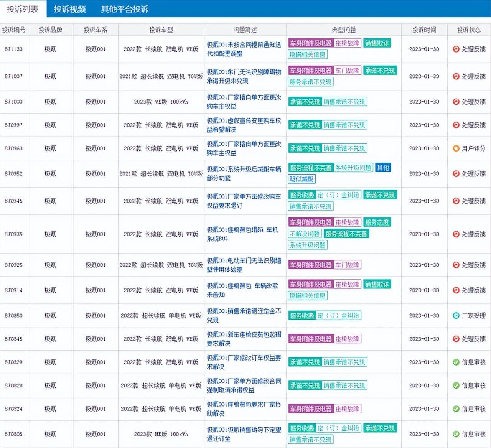Click the 用户评分 status text in row 870963

(473, 148)
